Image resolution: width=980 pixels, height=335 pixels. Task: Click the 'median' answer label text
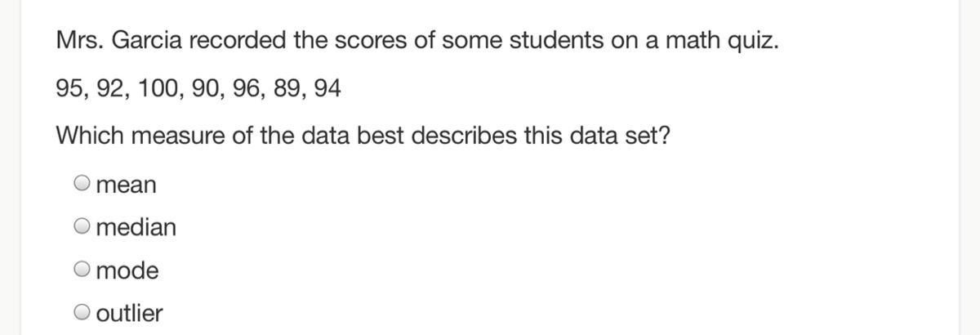click(x=136, y=227)
